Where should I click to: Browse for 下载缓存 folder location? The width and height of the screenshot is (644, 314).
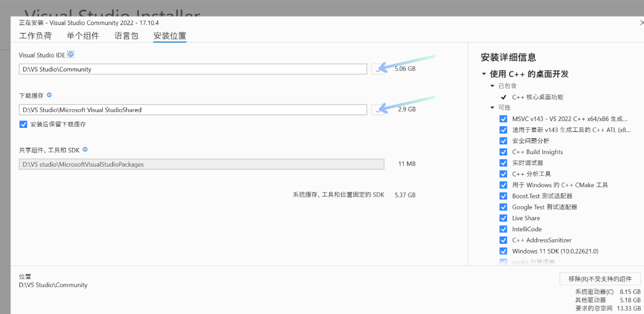378,110
